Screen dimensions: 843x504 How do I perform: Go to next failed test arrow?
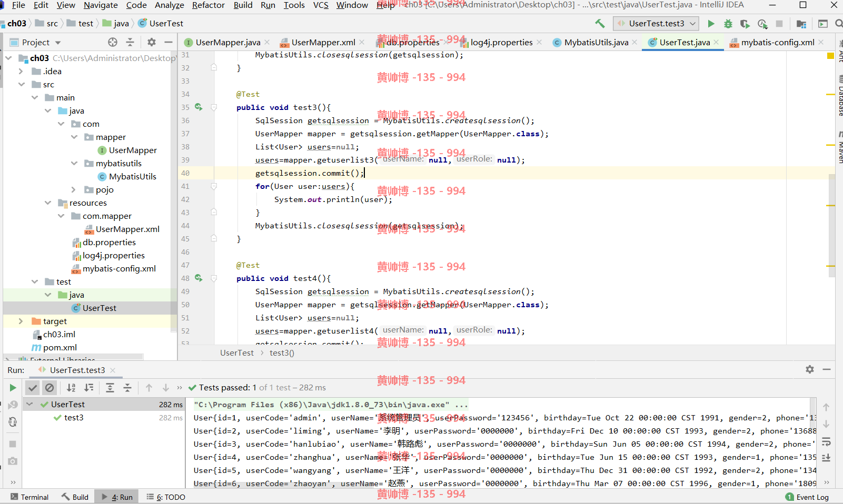click(166, 388)
